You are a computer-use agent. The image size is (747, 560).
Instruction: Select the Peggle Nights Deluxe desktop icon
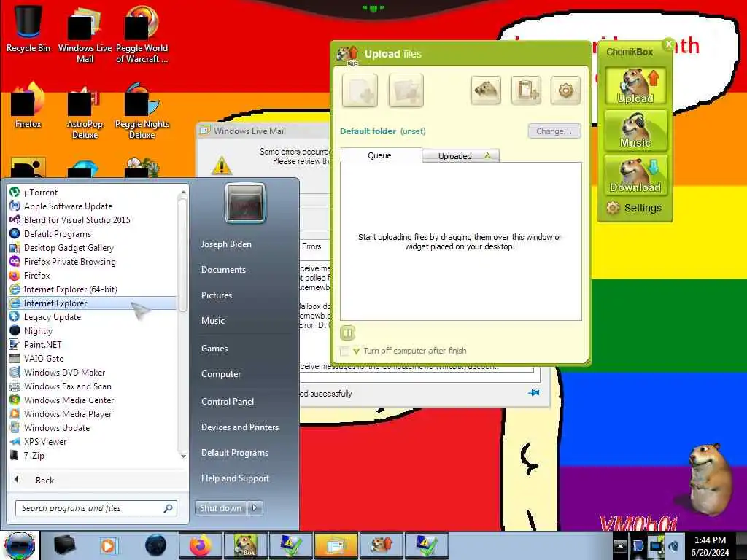pyautogui.click(x=142, y=111)
